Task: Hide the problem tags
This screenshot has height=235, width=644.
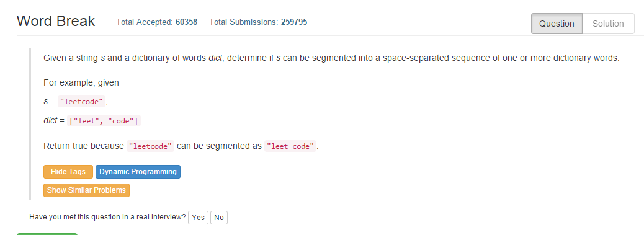Action: pos(68,171)
